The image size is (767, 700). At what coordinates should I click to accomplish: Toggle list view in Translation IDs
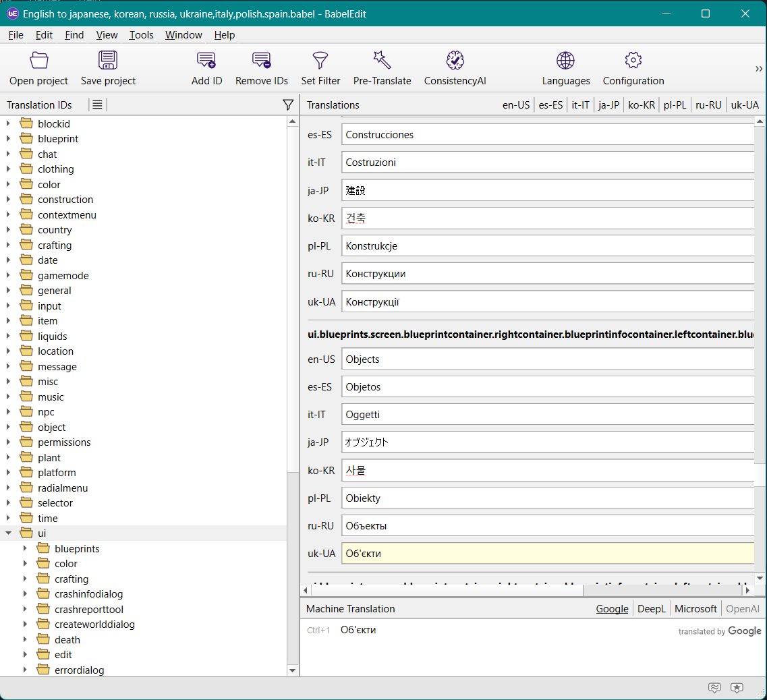tap(98, 105)
